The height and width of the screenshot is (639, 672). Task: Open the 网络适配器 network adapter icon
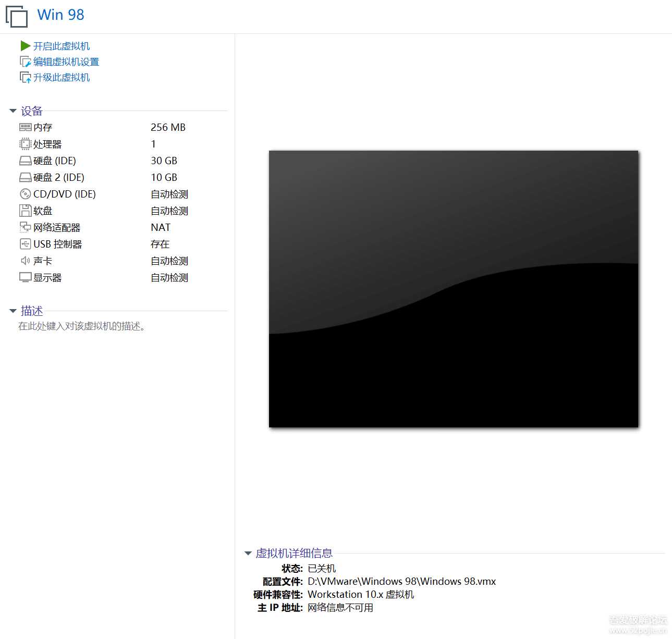pyautogui.click(x=26, y=227)
